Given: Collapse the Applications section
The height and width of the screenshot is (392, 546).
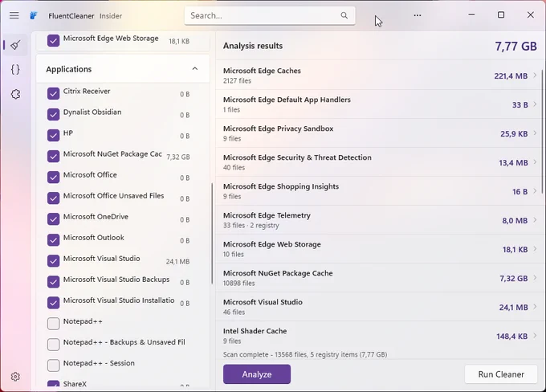Looking at the screenshot, I should coord(195,68).
